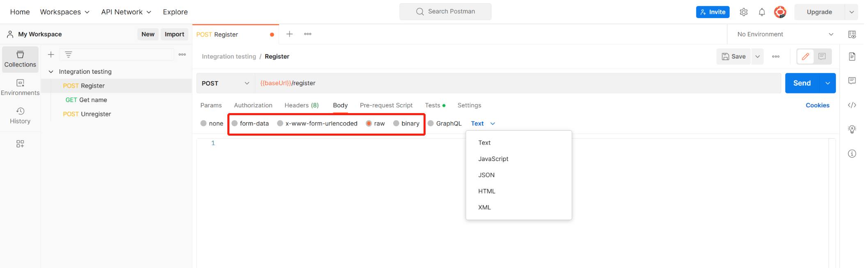Image resolution: width=868 pixels, height=268 pixels.
Task: Switch to the Pre-request Script tab
Action: point(386,105)
